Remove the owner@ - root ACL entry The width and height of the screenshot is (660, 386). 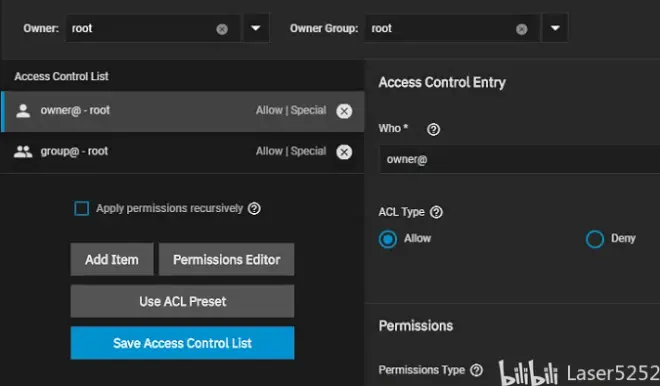click(344, 111)
